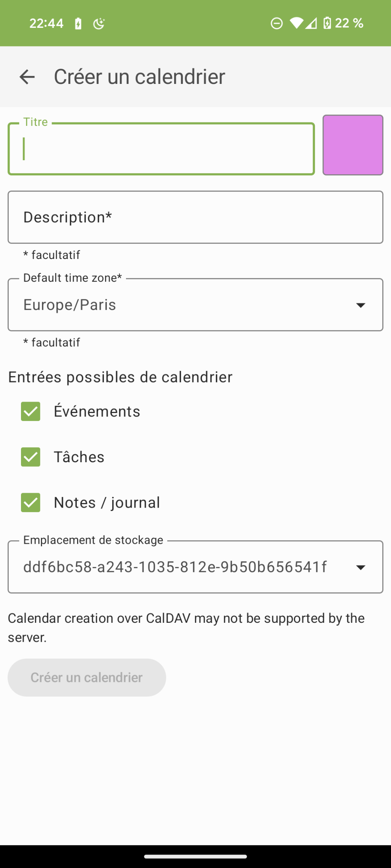
Task: Focus the Description input field
Action: coord(195,217)
